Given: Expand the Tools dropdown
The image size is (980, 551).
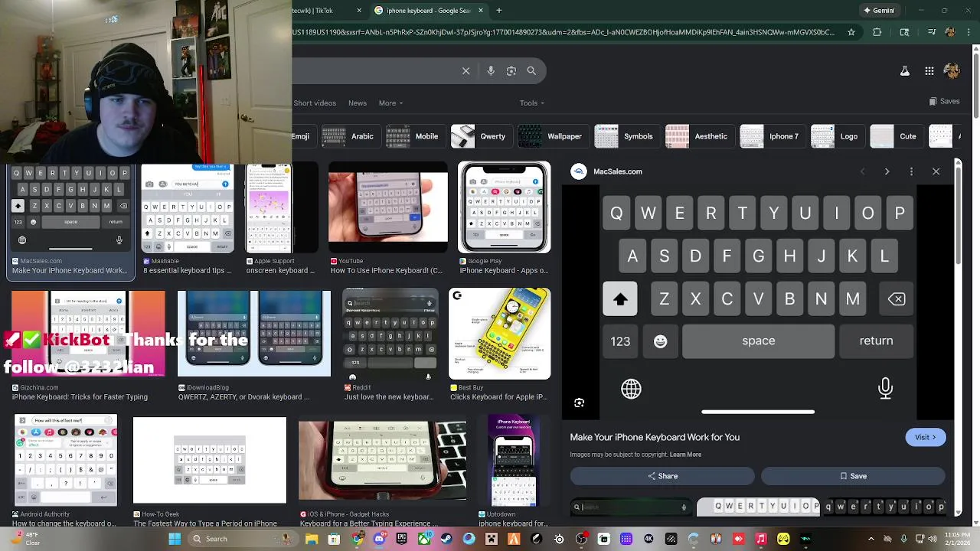Looking at the screenshot, I should click(x=532, y=103).
